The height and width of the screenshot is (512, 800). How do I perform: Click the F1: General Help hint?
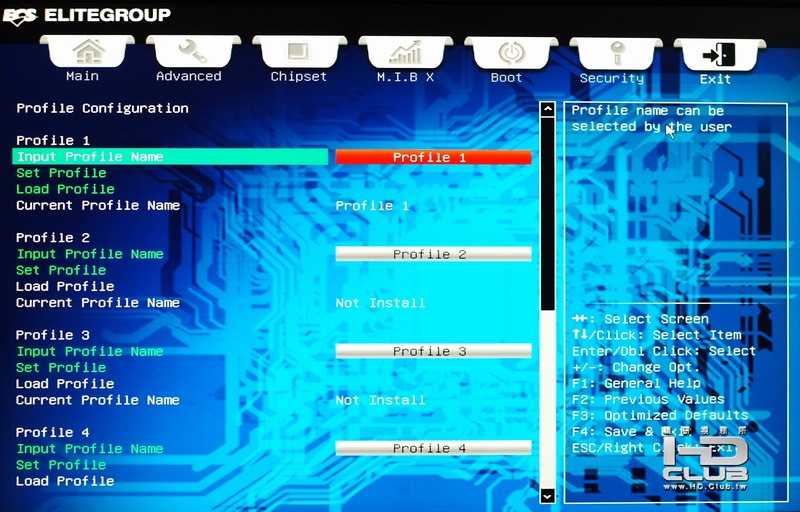(x=636, y=383)
